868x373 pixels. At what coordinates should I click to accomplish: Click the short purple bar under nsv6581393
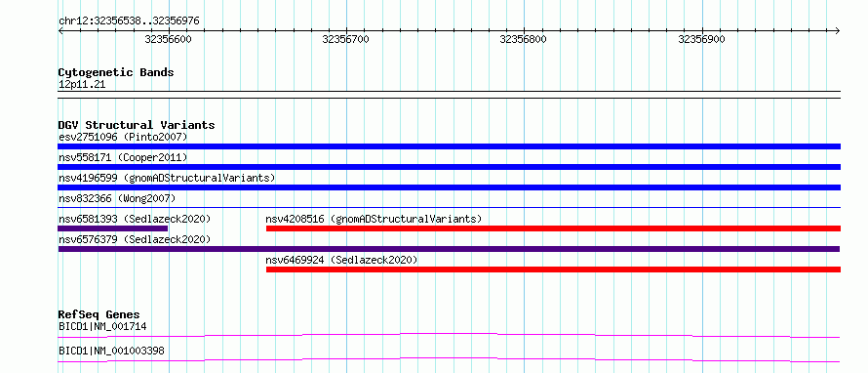(113, 228)
